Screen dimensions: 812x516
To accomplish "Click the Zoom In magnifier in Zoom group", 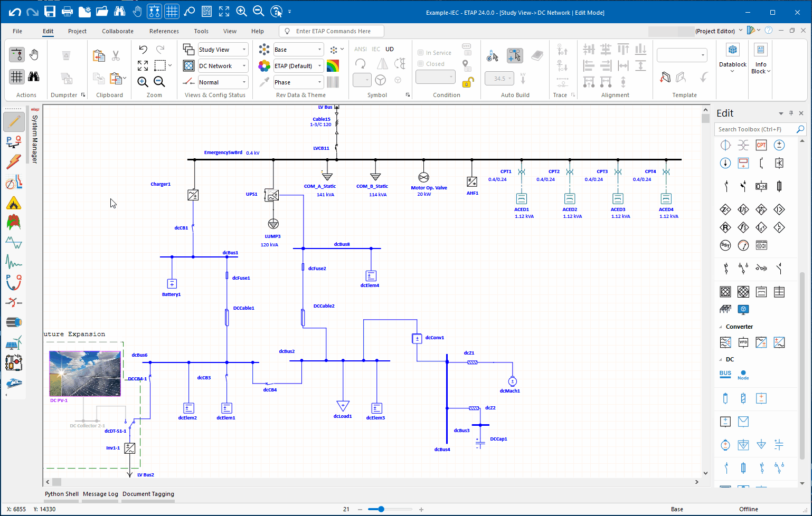I will (143, 82).
